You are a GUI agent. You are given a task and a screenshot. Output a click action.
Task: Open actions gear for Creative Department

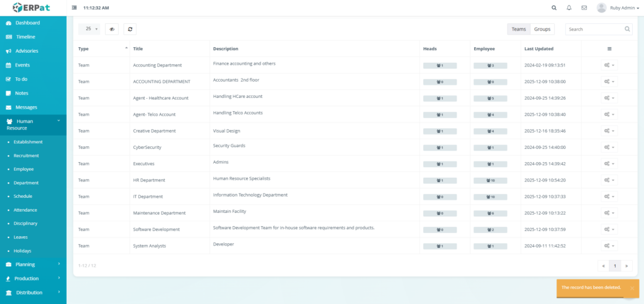609,131
